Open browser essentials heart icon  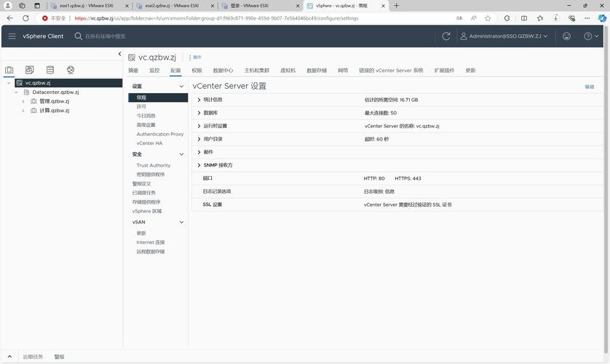coord(571,18)
